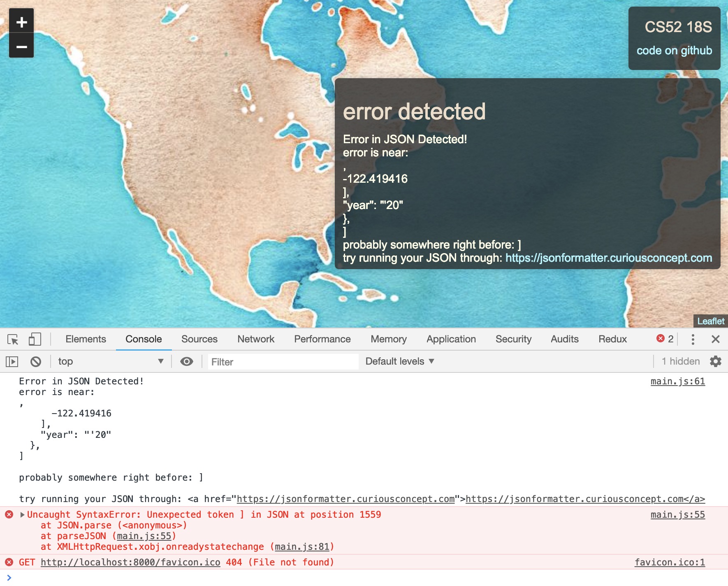728x586 pixels.
Task: Open the Default levels dropdown
Action: (400, 361)
